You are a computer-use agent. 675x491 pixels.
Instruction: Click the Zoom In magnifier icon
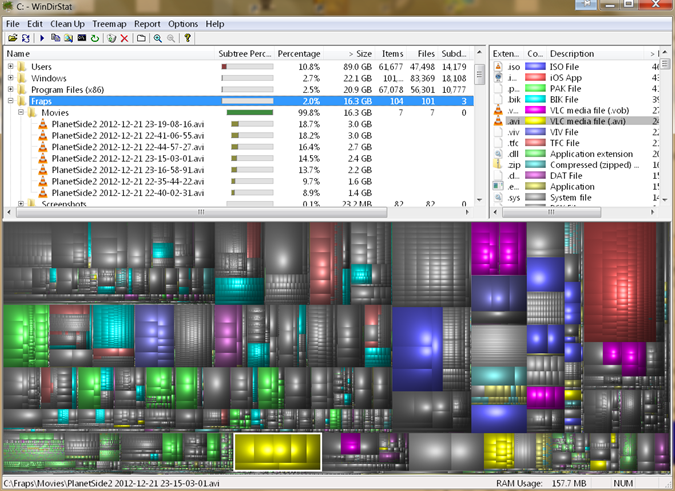click(158, 38)
